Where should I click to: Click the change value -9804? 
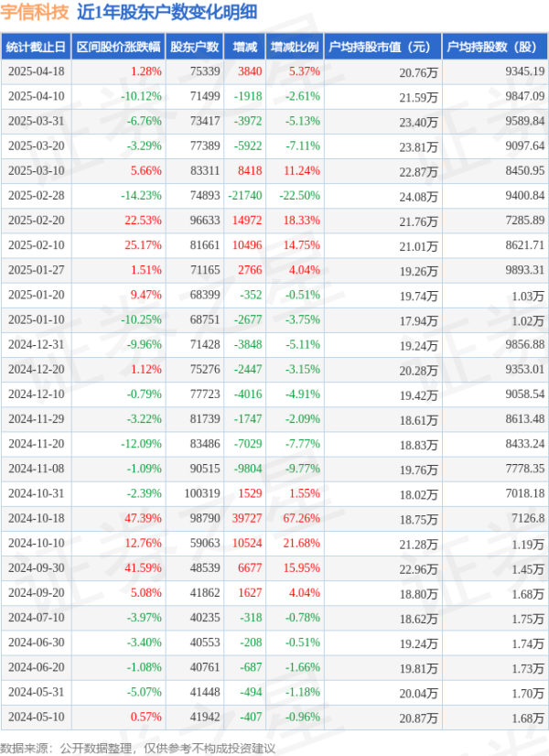(248, 469)
